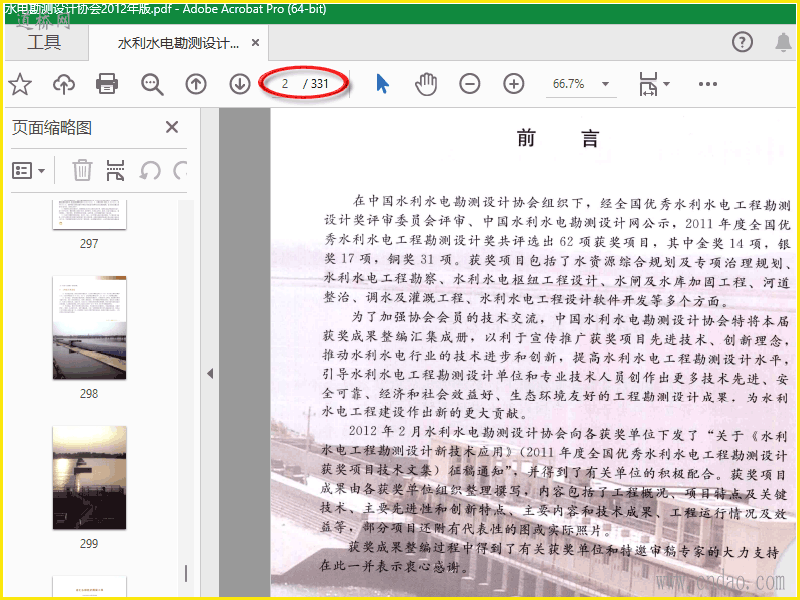Open help via question mark icon

tap(742, 42)
